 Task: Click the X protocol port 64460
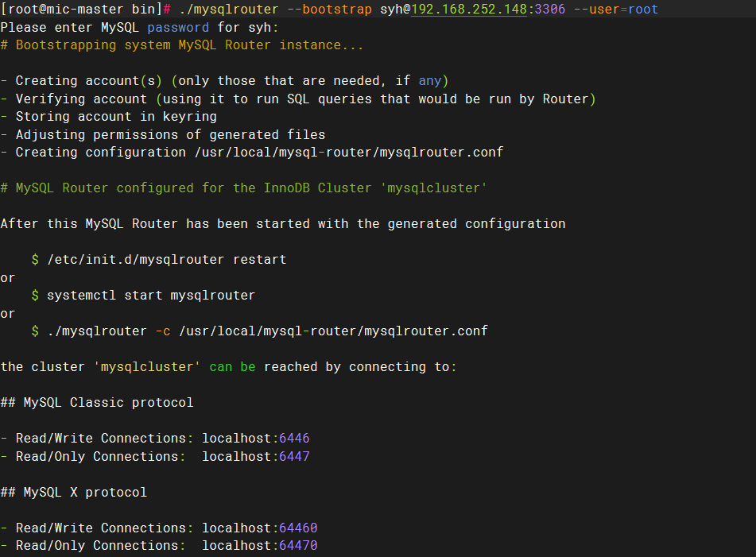point(298,528)
